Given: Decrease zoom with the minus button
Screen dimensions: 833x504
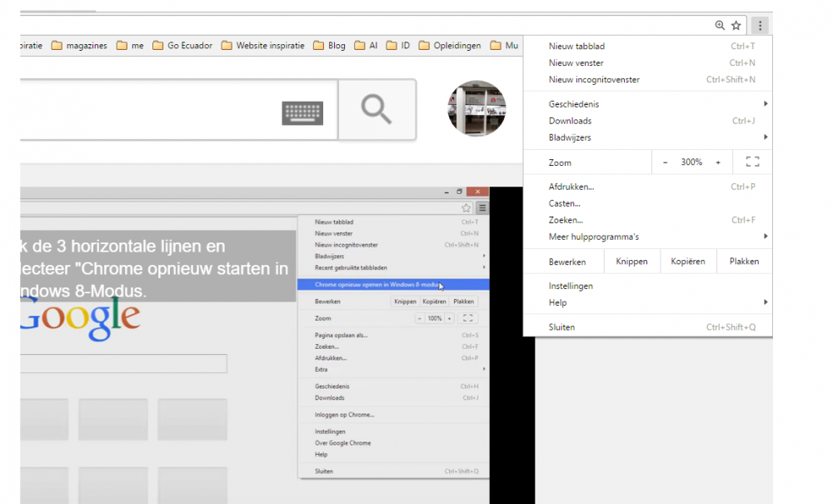Looking at the screenshot, I should pyautogui.click(x=665, y=162).
